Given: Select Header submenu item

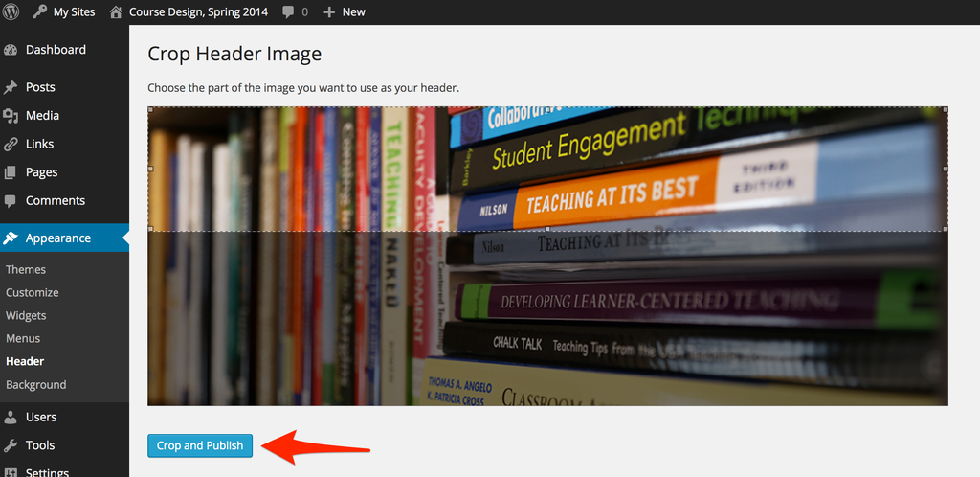Looking at the screenshot, I should 25,361.
